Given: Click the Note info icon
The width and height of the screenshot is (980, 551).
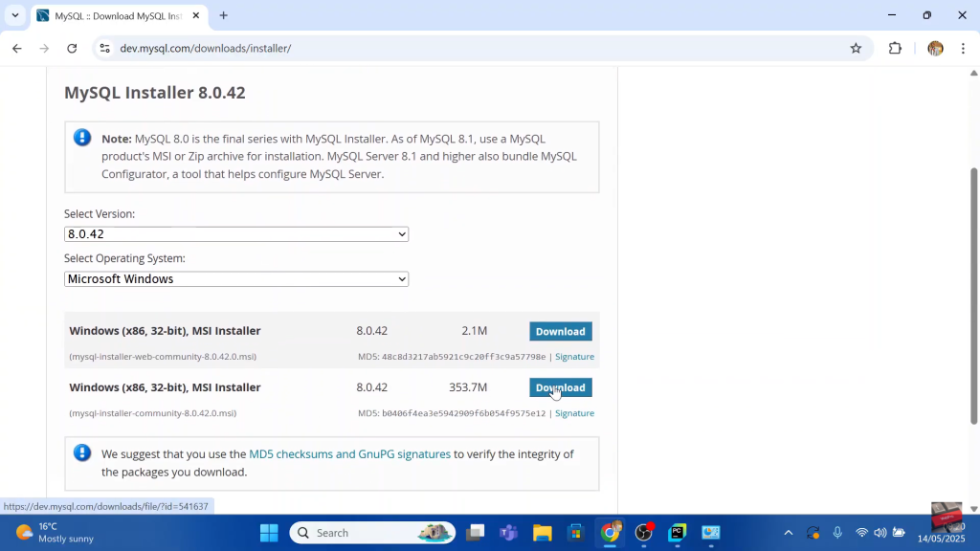Looking at the screenshot, I should [82, 137].
